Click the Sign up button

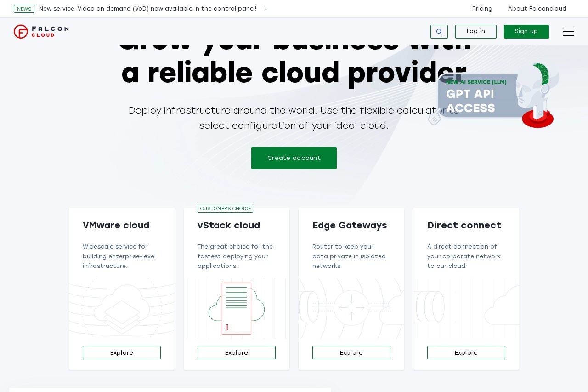pyautogui.click(x=526, y=31)
